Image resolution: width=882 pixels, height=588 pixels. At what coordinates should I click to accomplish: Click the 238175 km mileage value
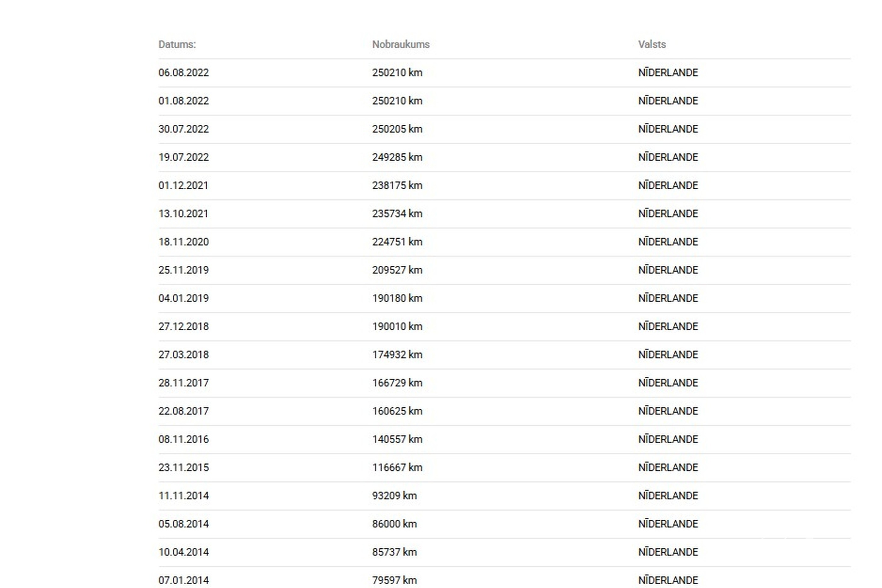pyautogui.click(x=397, y=185)
